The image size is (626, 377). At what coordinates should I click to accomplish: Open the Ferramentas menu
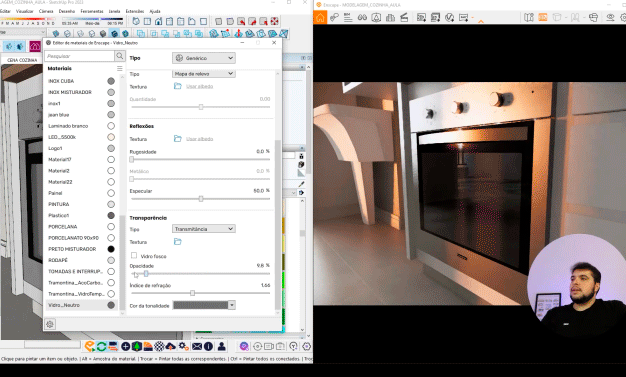coord(92,11)
